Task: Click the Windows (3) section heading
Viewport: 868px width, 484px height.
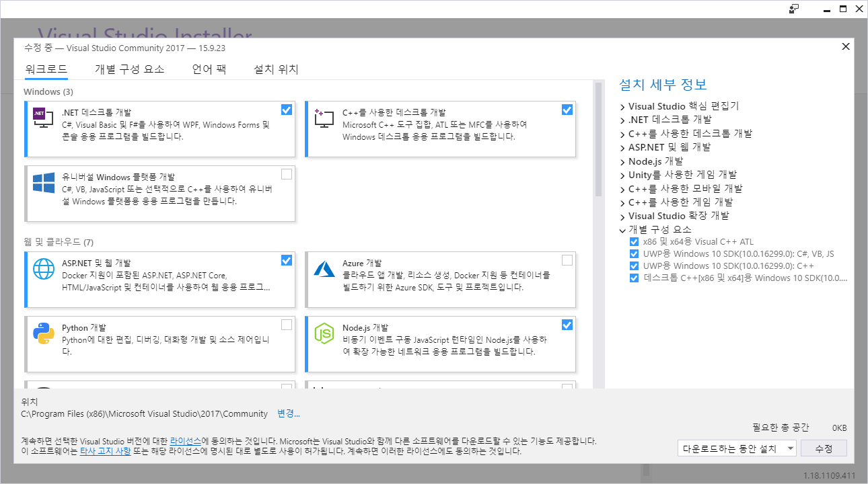Action: coord(48,91)
